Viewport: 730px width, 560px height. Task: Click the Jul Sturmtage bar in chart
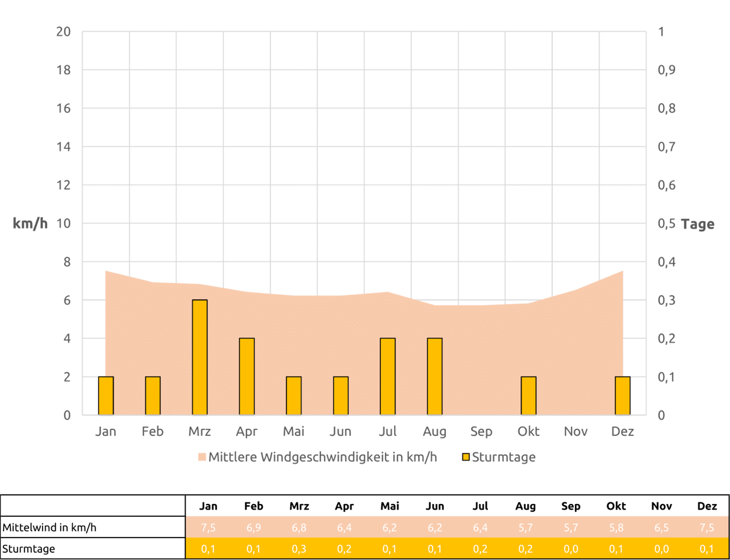click(388, 376)
